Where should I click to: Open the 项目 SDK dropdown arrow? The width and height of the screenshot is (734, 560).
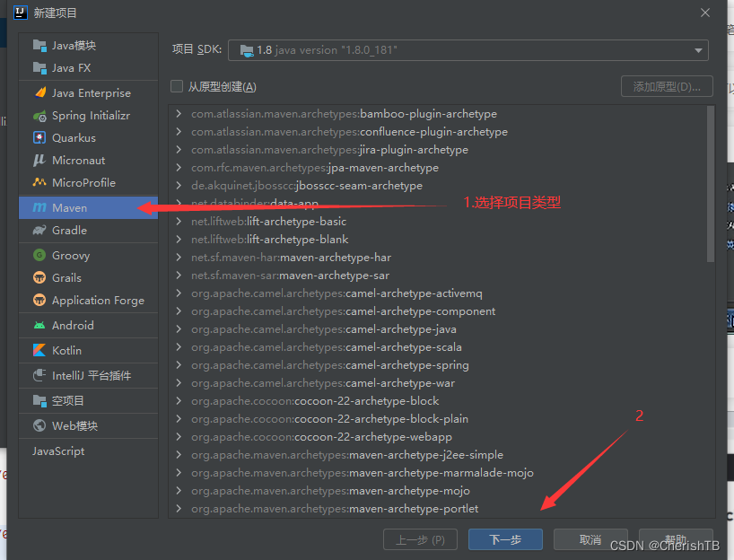tap(698, 50)
